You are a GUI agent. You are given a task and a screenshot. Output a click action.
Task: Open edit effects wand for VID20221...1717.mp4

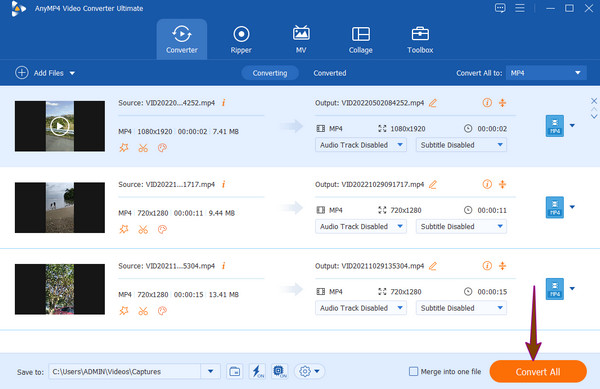pos(124,229)
